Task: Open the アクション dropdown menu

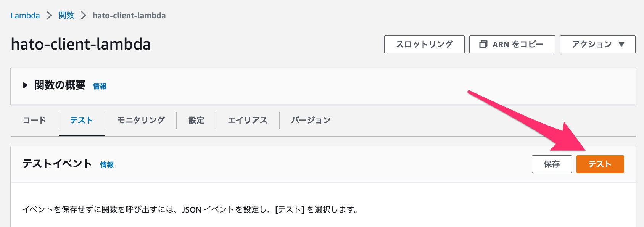Action: click(597, 44)
